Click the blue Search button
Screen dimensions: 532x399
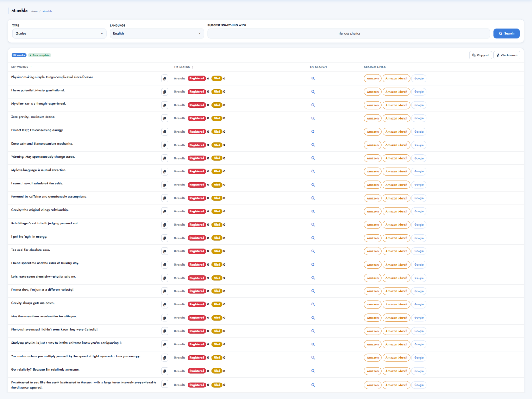(x=506, y=33)
